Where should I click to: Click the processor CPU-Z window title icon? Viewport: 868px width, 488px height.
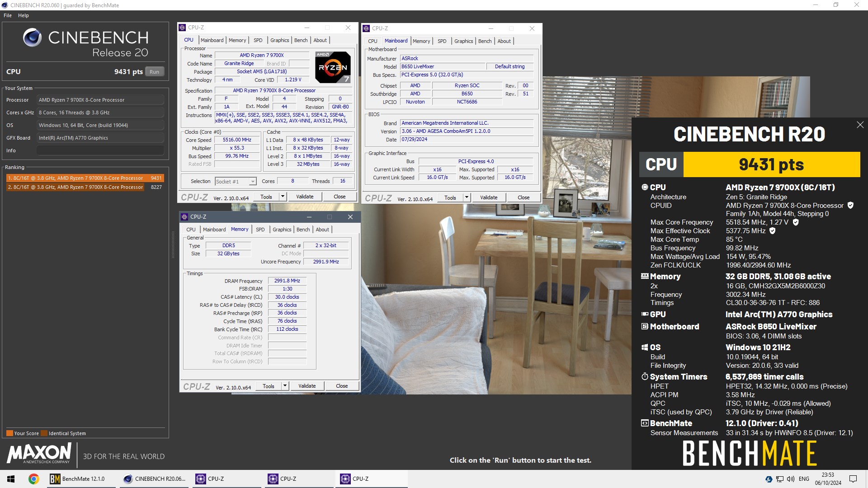pos(182,28)
